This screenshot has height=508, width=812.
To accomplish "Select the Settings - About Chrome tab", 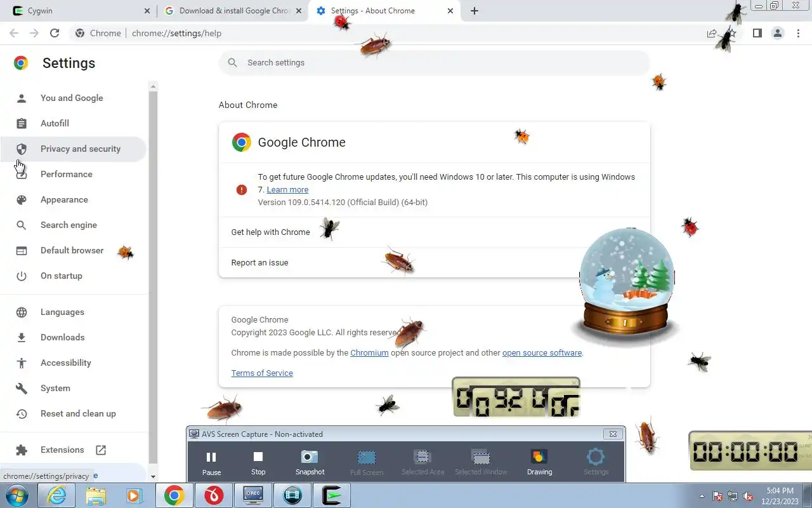I will click(384, 11).
